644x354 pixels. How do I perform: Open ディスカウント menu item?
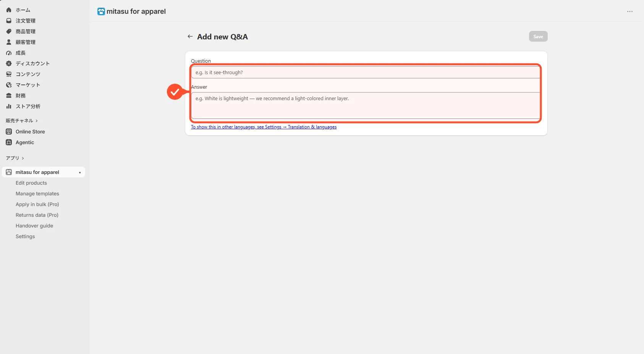coord(33,63)
